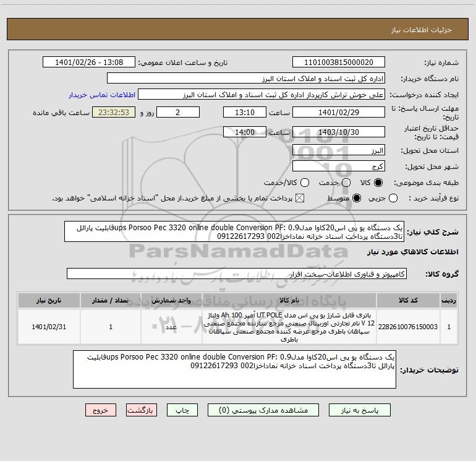Click the جزئیات اطلاعات نیاز header bar
This screenshot has height=461, width=476.
[x=237, y=29]
